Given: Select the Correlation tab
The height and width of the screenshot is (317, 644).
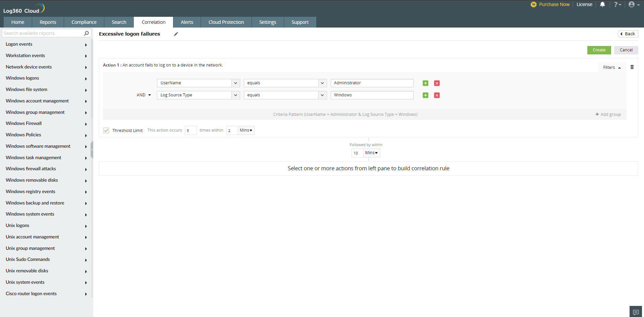Looking at the screenshot, I should (154, 22).
